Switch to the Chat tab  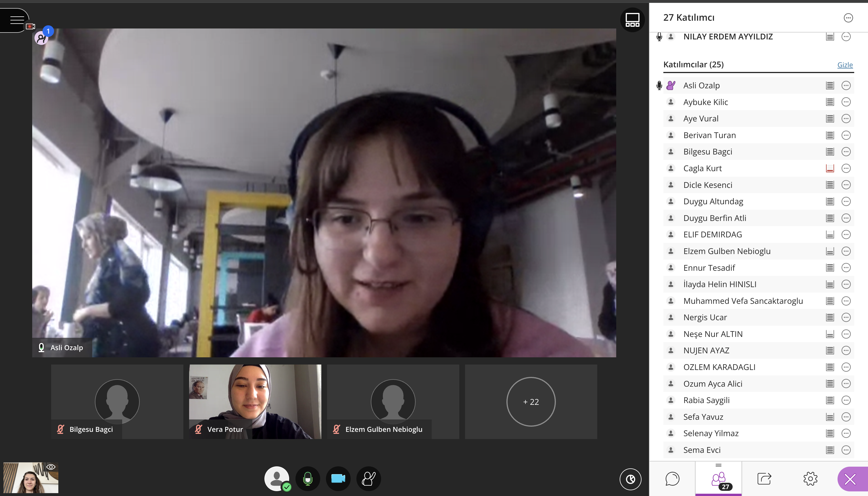pos(672,479)
